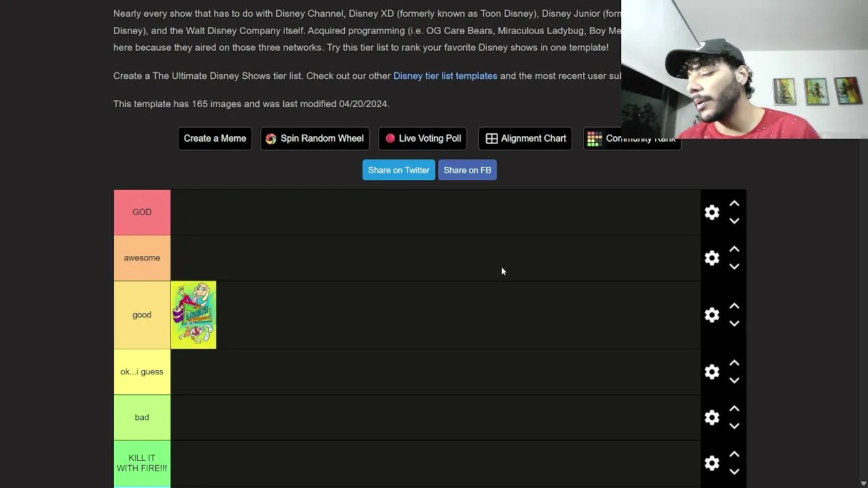Screen dimensions: 868x488
Task: Move awesome tier row up
Action: coord(734,249)
